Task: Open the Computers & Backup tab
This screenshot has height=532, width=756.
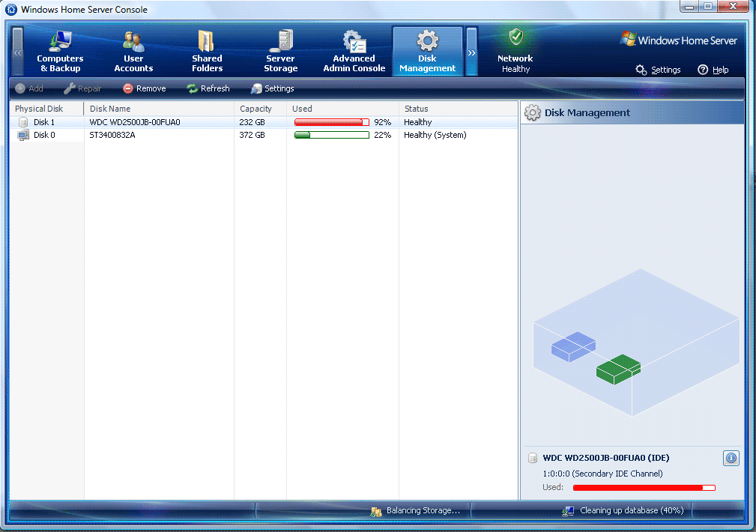Action: point(60,51)
